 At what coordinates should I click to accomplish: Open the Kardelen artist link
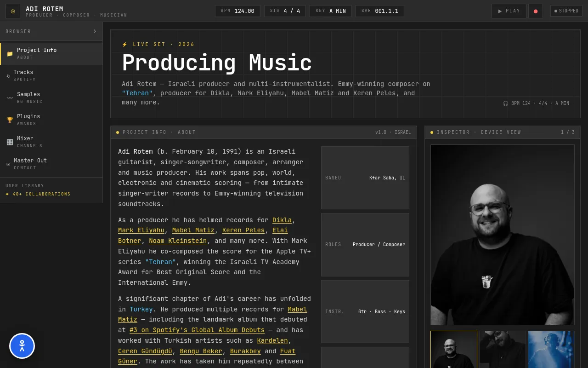coord(272,340)
